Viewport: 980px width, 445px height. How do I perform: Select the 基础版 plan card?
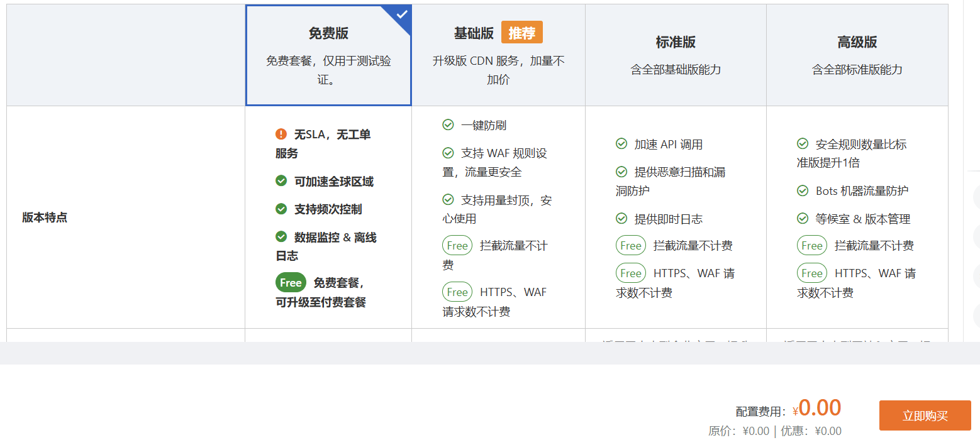click(x=498, y=53)
